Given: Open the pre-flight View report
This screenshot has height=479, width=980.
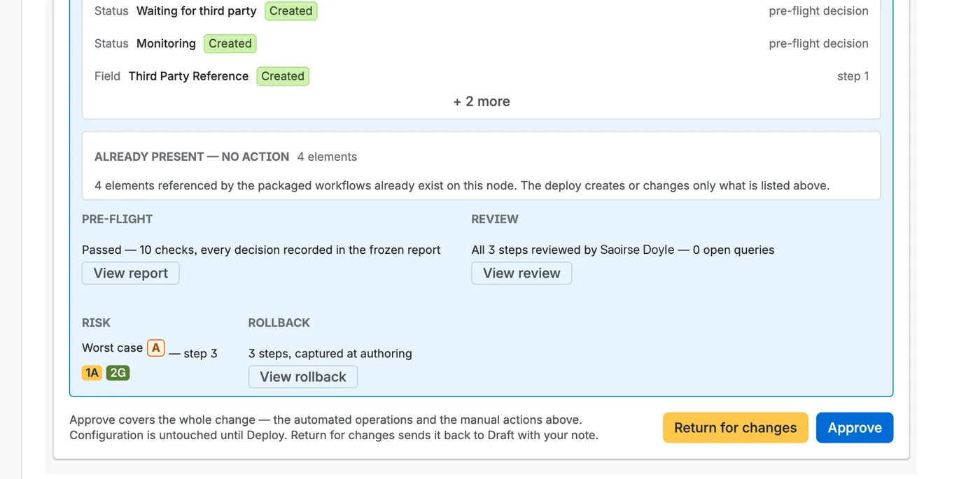Looking at the screenshot, I should tap(131, 273).
